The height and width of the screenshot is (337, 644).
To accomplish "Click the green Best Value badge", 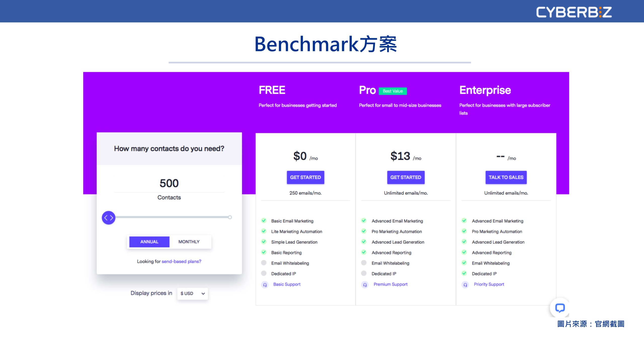I will (393, 91).
